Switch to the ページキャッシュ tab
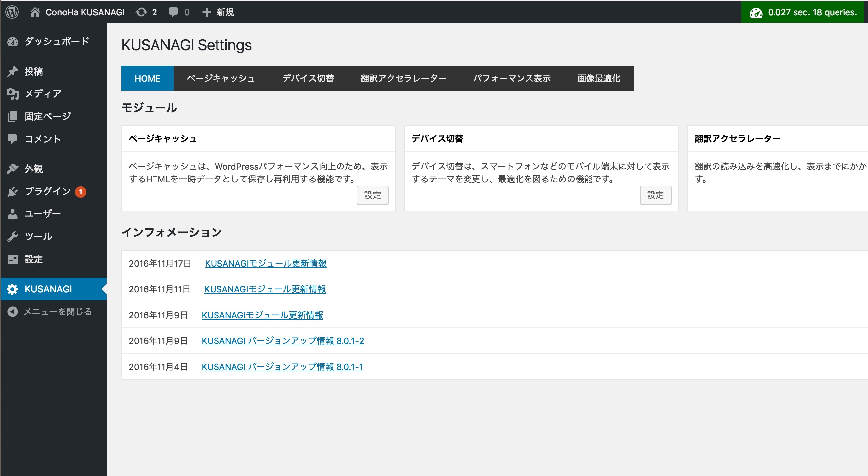 [221, 78]
